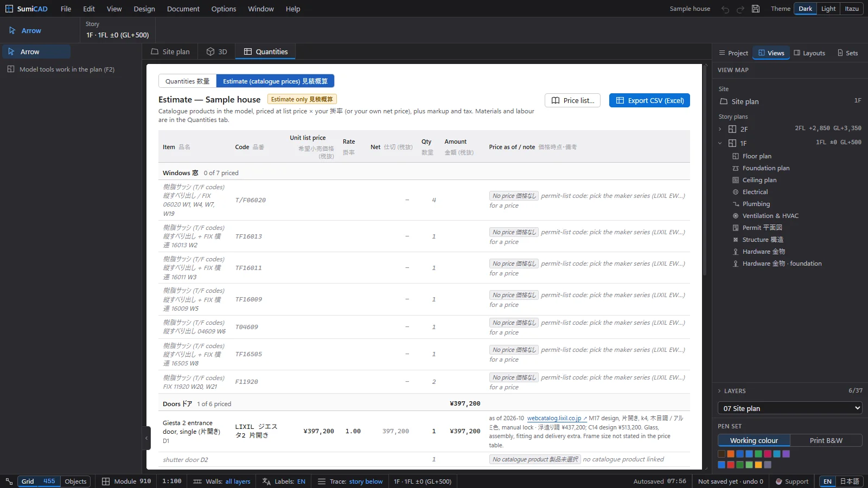Image resolution: width=868 pixels, height=488 pixels.
Task: Click the Module grid icon in status bar
Action: [106, 481]
